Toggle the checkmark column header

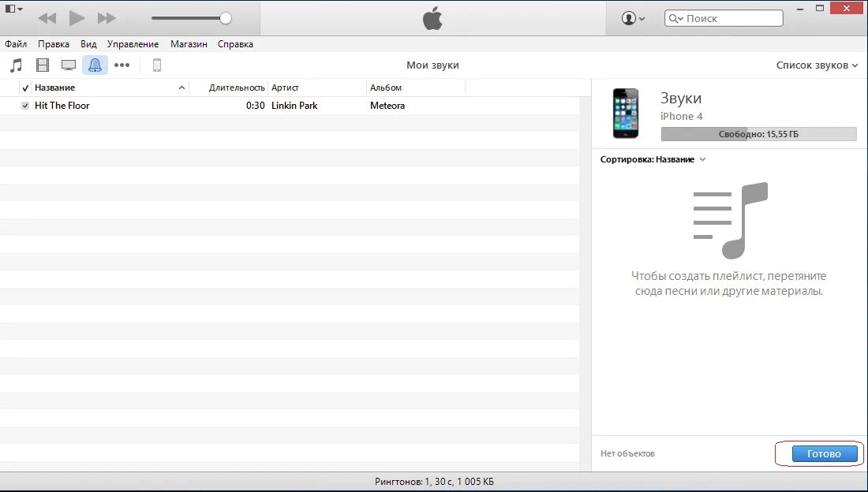(x=25, y=88)
